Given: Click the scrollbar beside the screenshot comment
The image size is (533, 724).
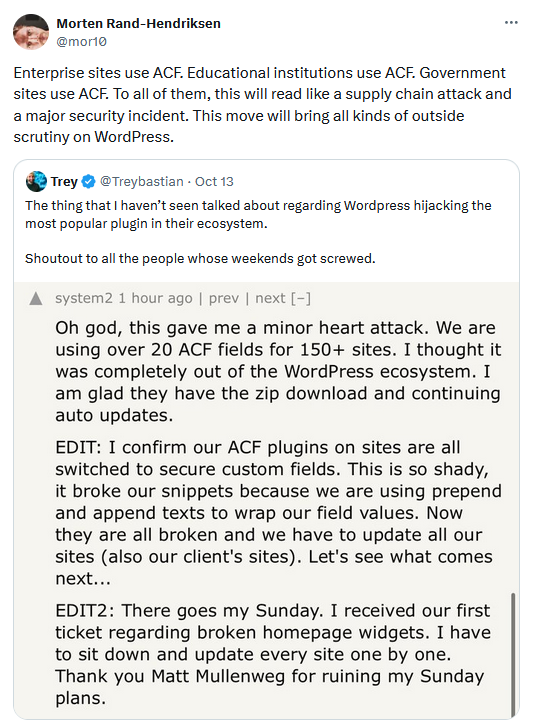Looking at the screenshot, I should click(x=513, y=654).
